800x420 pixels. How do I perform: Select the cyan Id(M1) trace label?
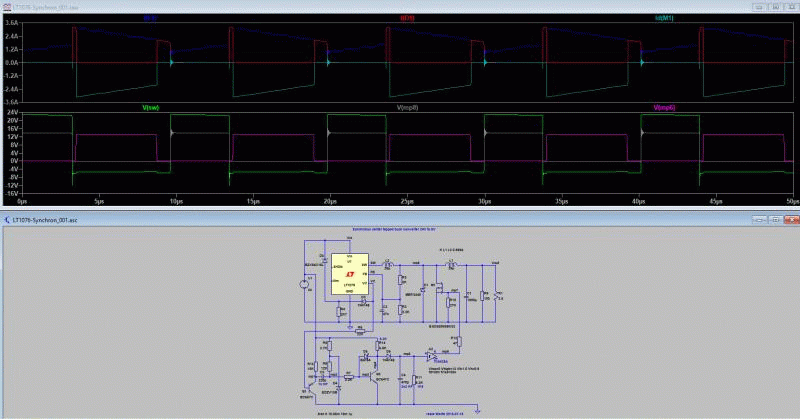coord(664,18)
